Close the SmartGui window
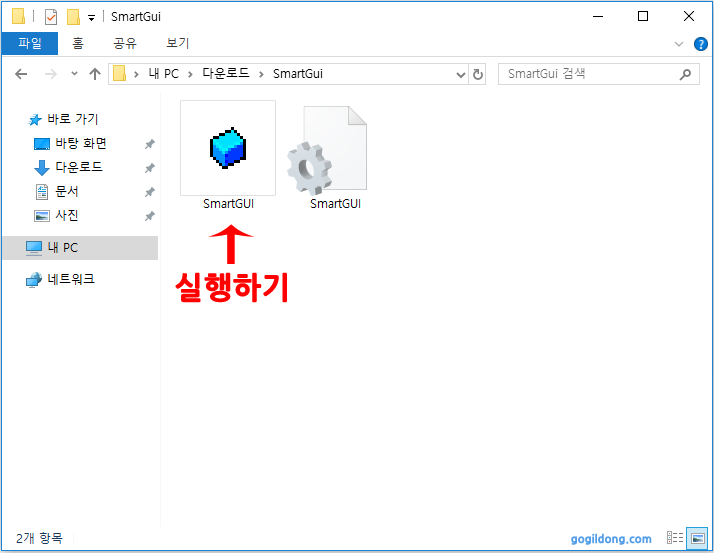Viewport: 714px width, 553px height. (689, 16)
